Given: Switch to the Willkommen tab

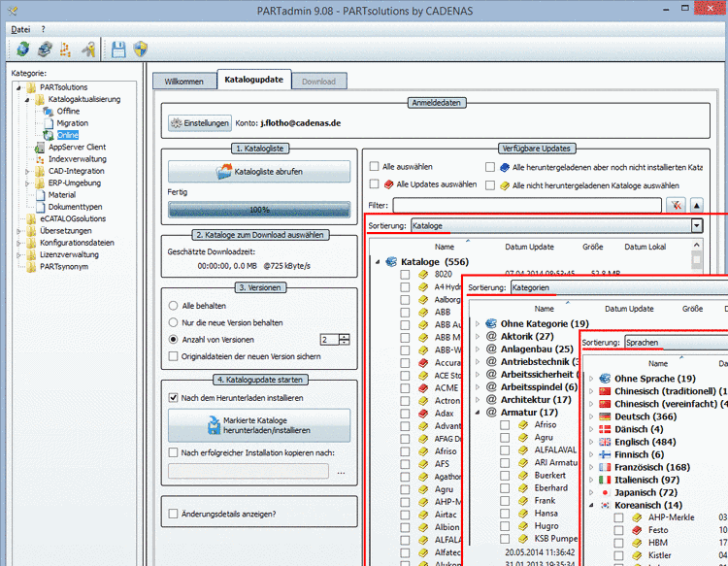Looking at the screenshot, I should point(184,82).
